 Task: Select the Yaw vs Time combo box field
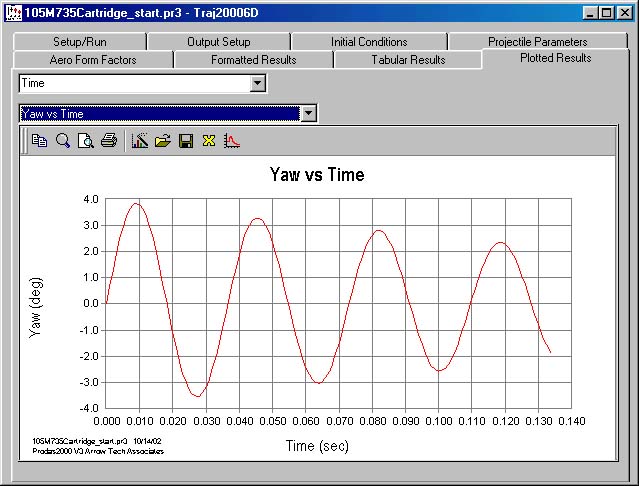159,114
